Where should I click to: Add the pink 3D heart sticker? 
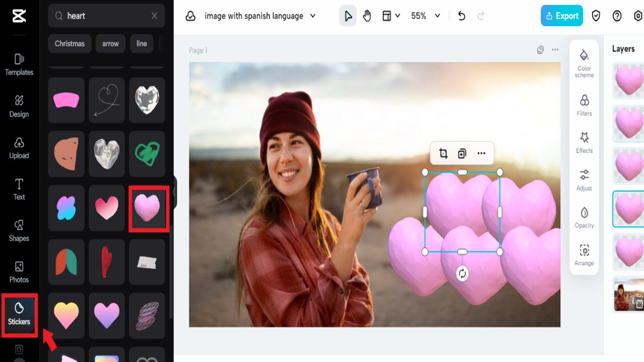pyautogui.click(x=147, y=208)
